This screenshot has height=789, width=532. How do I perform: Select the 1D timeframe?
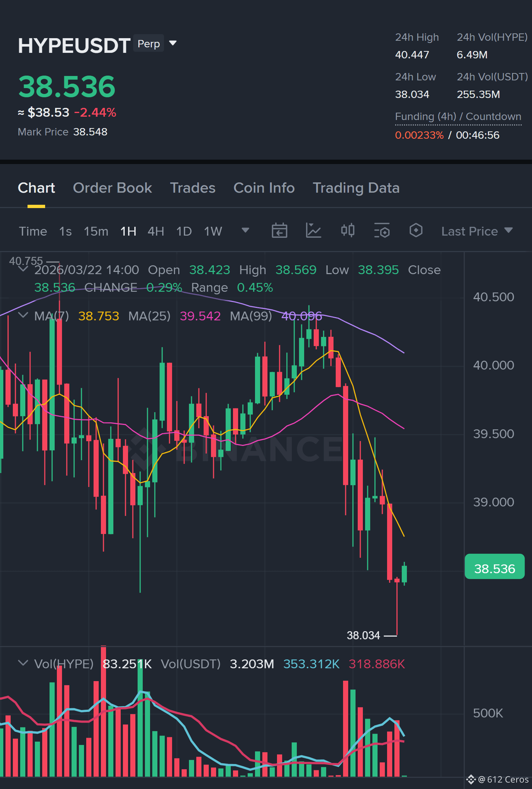tap(184, 231)
